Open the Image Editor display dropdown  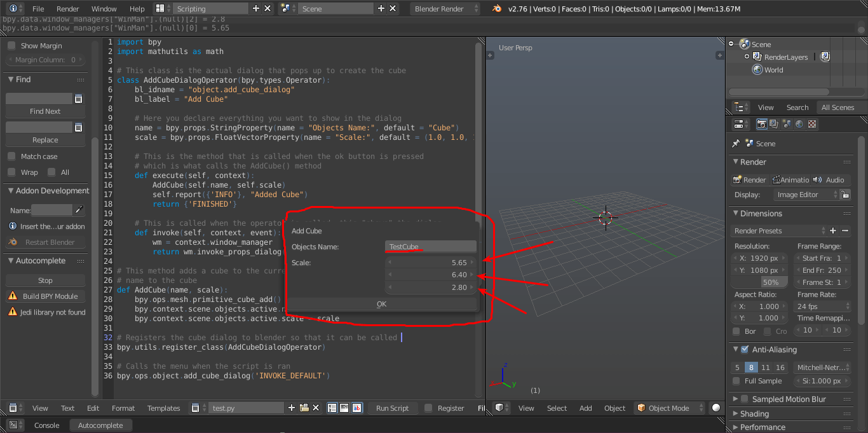pyautogui.click(x=806, y=195)
